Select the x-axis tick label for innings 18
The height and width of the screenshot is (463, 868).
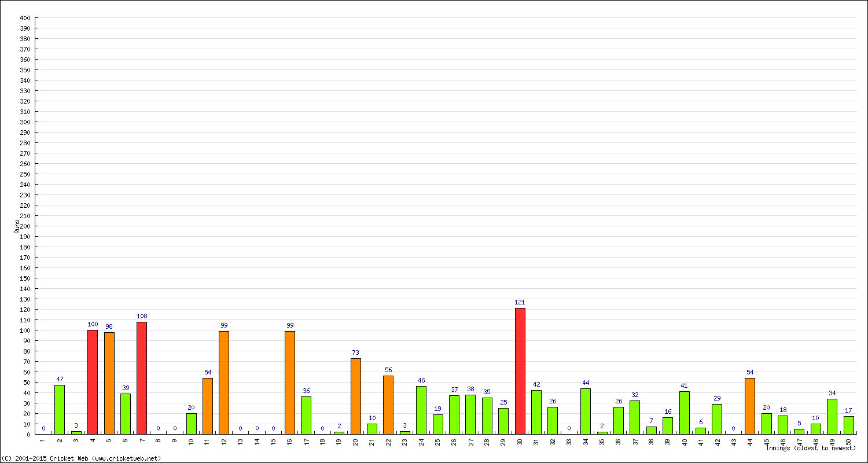[x=323, y=442]
